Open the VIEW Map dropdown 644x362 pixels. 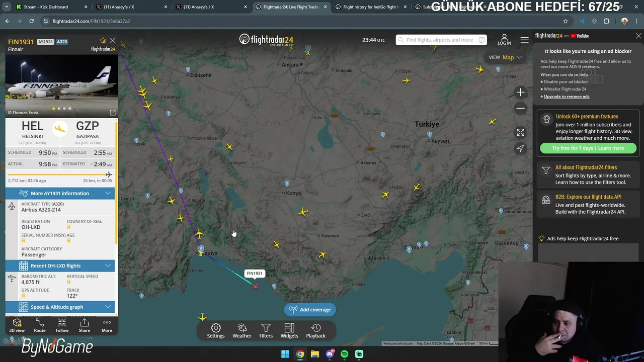pyautogui.click(x=506, y=57)
